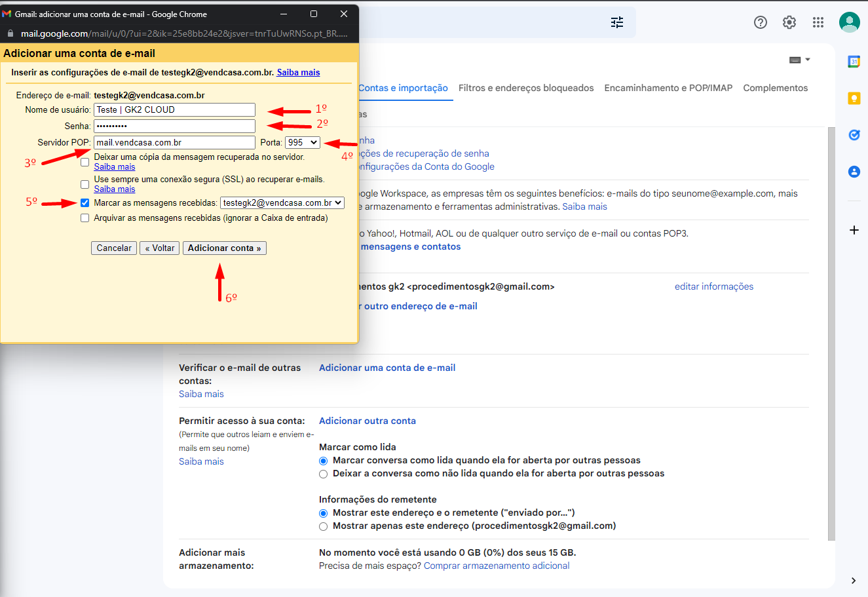The image size is (868, 597).
Task: Open the Google apps grid
Action: [818, 22]
